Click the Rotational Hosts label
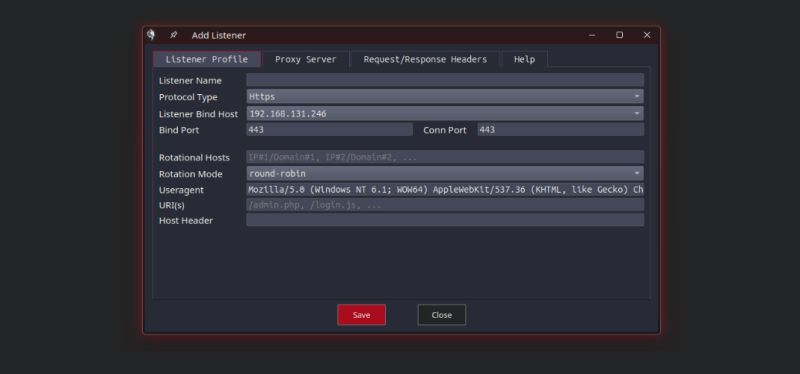The height and width of the screenshot is (374, 800). coord(194,158)
